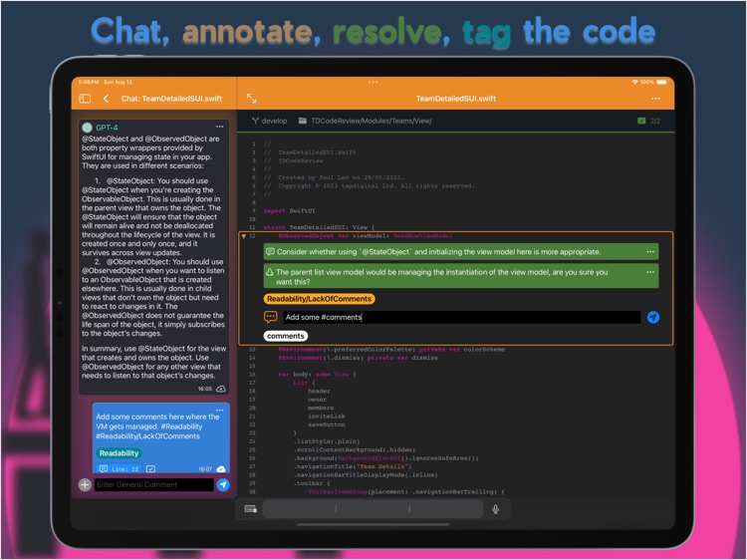Tap the microphone dictation icon
The height and width of the screenshot is (560, 747).
click(495, 509)
